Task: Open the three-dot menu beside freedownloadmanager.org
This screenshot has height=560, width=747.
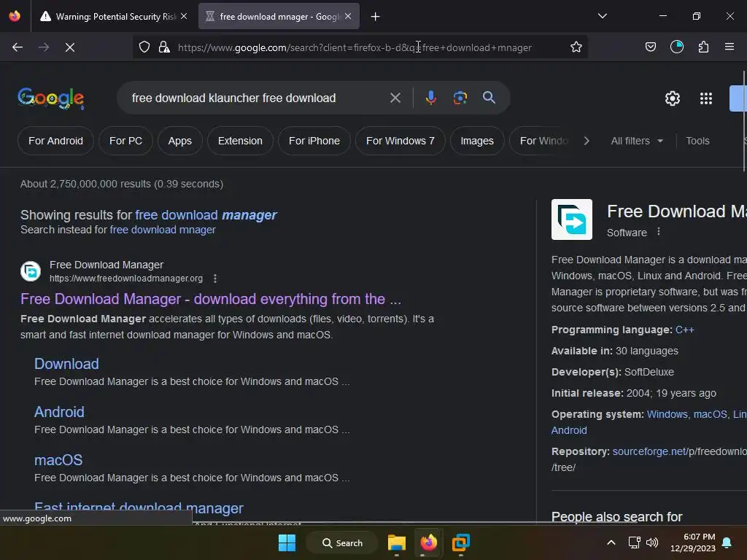Action: [215, 279]
